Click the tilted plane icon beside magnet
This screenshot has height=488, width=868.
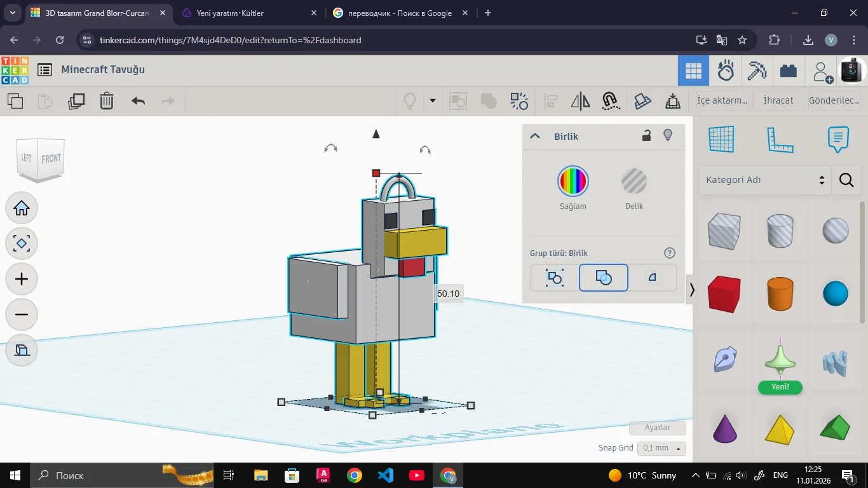[x=643, y=101]
